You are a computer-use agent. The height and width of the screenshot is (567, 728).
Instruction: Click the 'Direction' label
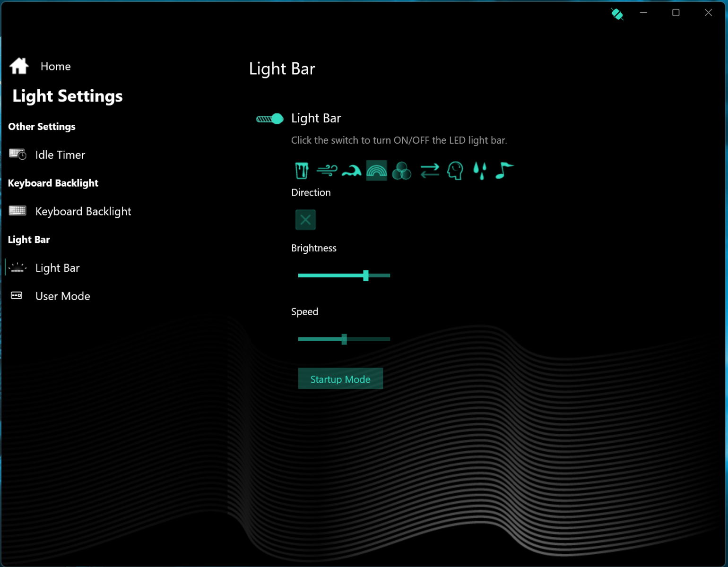click(x=311, y=193)
